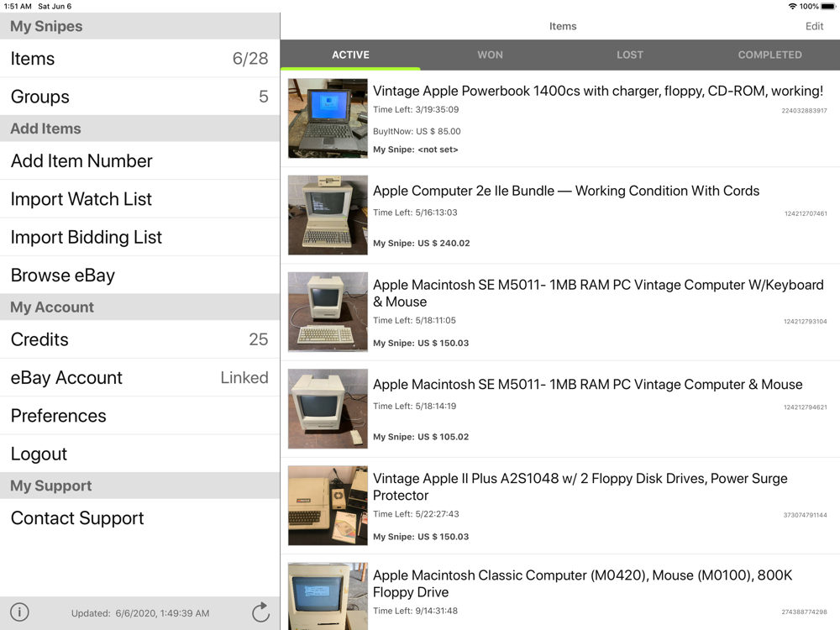Open the Credits entry

tap(139, 339)
